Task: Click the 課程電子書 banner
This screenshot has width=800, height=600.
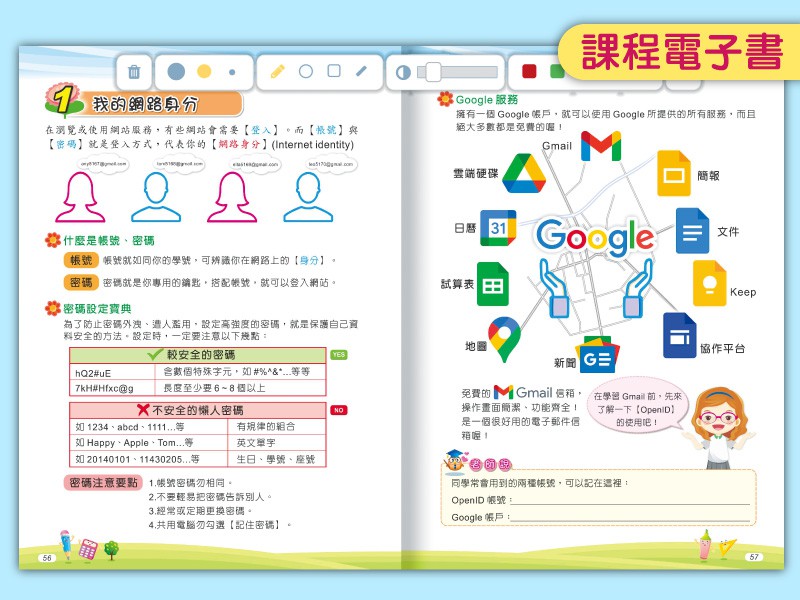Action: 671,49
